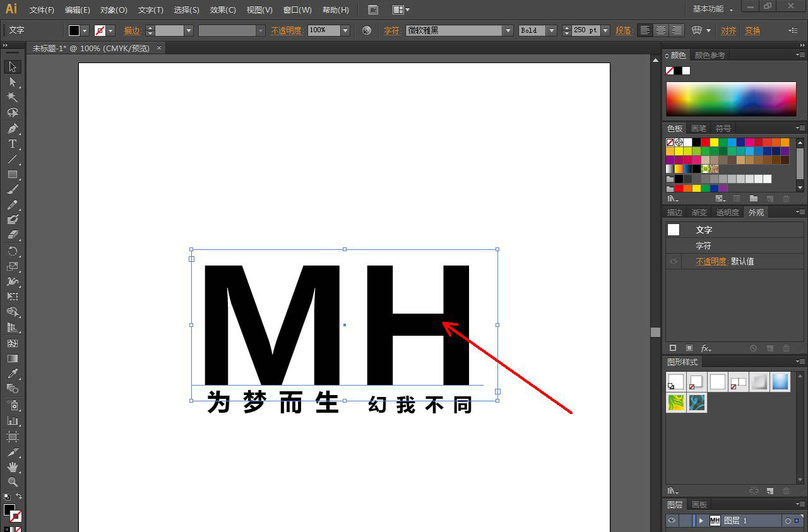Click the 不透明度 link in control bar
808x532 pixels.
[x=286, y=30]
